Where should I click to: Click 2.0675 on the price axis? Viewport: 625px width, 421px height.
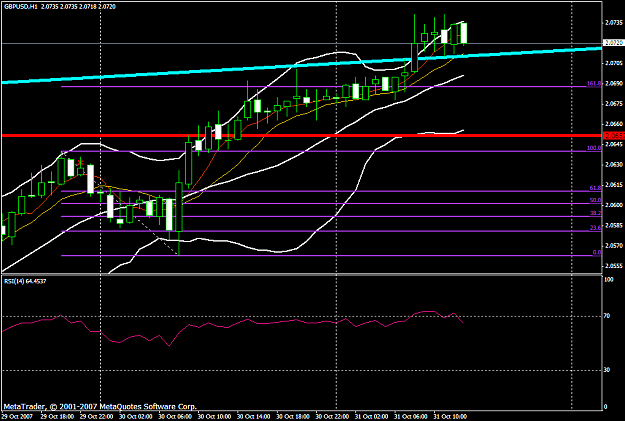point(614,104)
